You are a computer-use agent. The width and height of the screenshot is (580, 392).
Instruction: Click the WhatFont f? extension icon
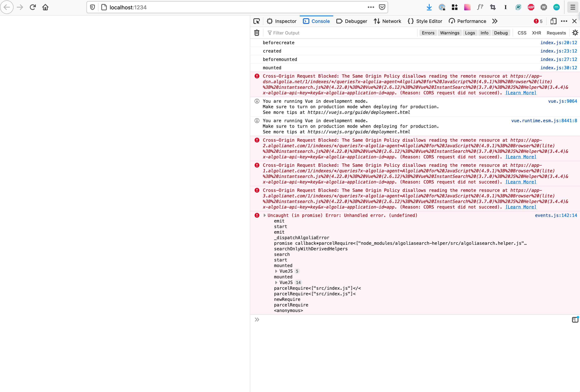coord(480,7)
